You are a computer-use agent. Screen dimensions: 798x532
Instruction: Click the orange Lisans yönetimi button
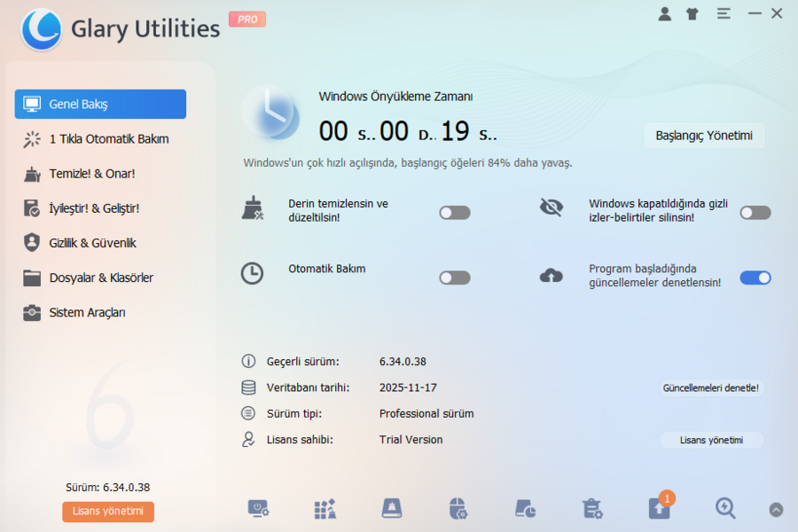click(107, 512)
